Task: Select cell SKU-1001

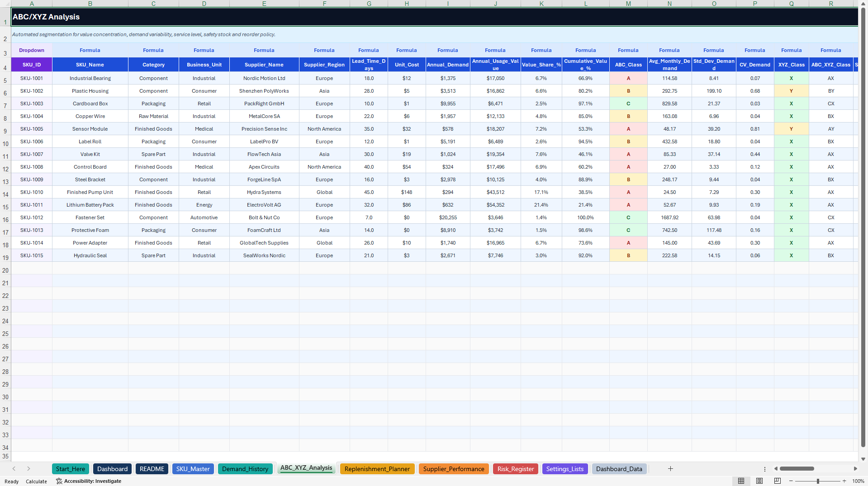Action: (32, 78)
